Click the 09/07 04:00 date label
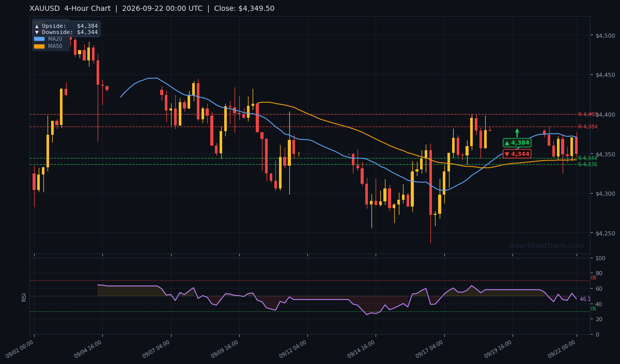Viewport: 620px width, 364px height. click(157, 349)
